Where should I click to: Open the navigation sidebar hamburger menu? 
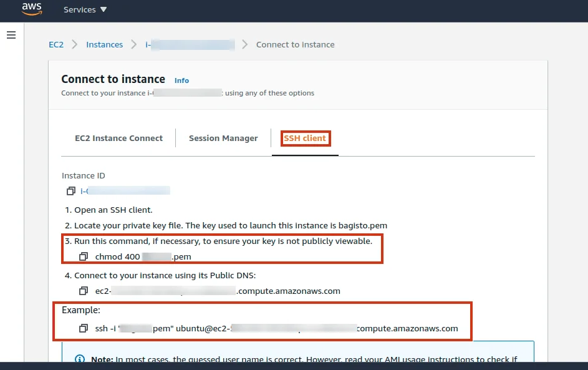tap(11, 35)
